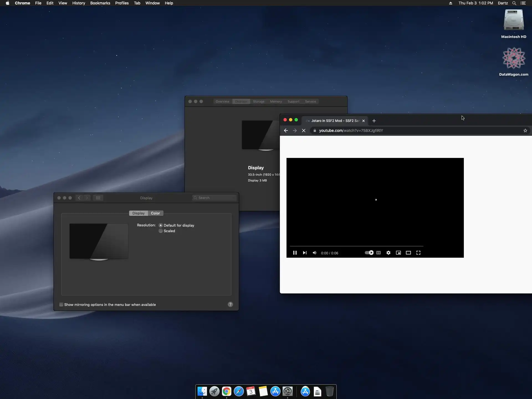Switch to theater mode

point(408,253)
